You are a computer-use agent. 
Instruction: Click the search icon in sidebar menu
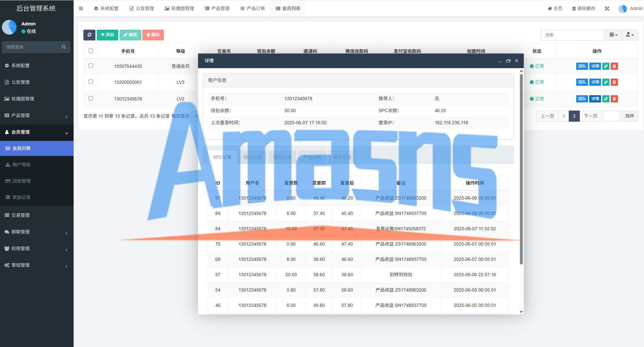(64, 47)
